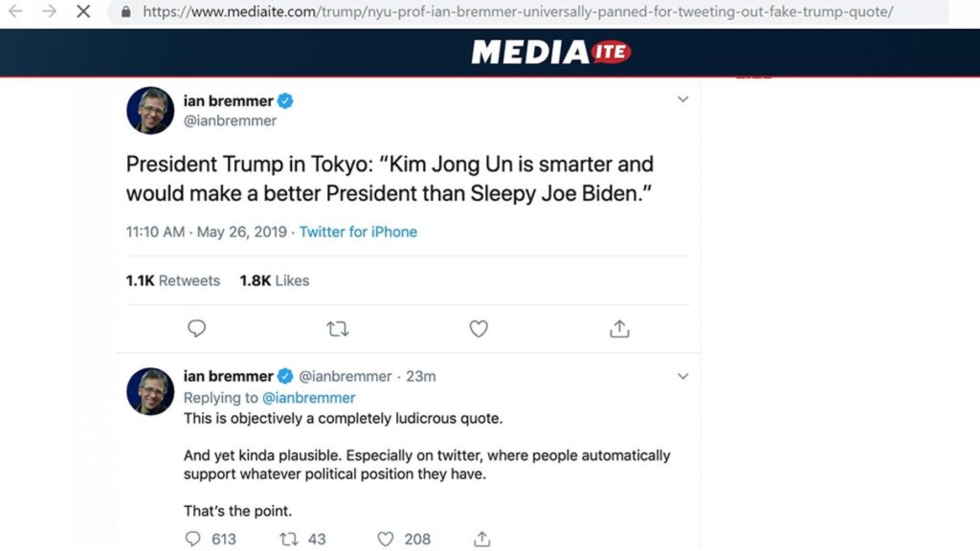Open the Twitter for iPhone link
The height and width of the screenshot is (551, 980).
pos(358,231)
